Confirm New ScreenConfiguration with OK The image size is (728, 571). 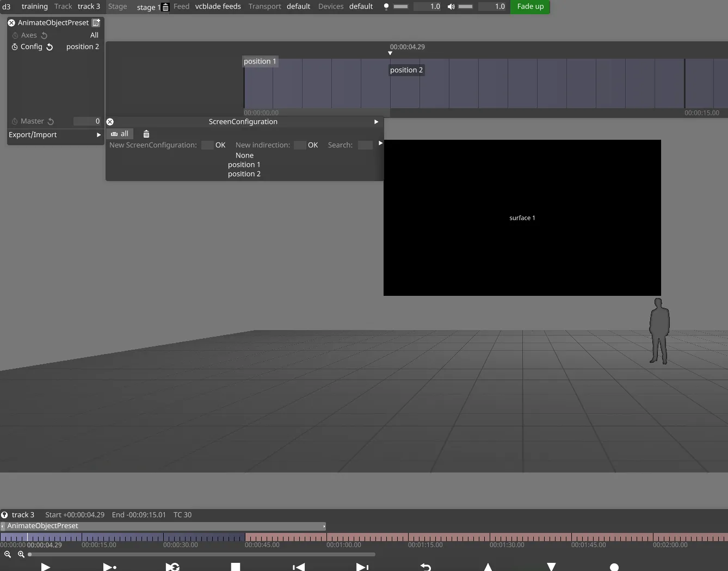(220, 145)
